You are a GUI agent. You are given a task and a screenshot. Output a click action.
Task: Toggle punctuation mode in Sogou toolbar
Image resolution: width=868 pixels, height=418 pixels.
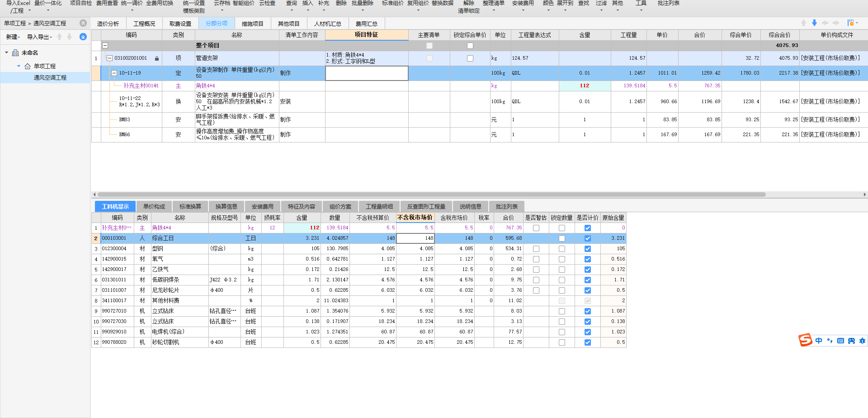[x=830, y=341]
